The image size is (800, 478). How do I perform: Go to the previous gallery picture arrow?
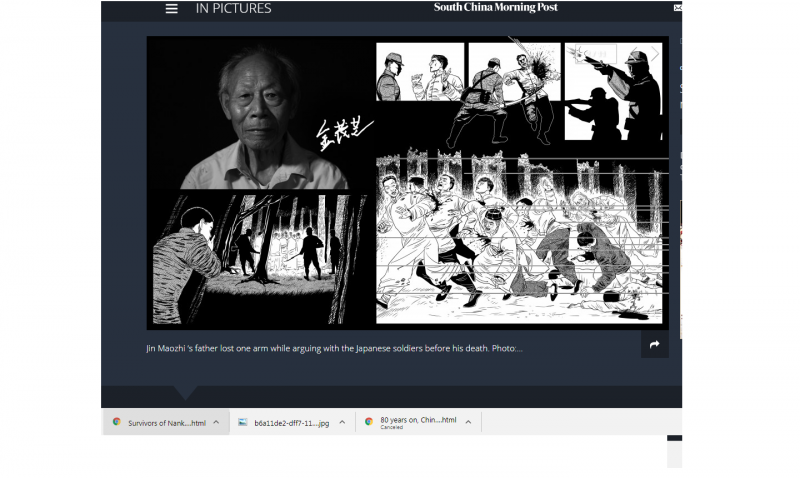(634, 54)
